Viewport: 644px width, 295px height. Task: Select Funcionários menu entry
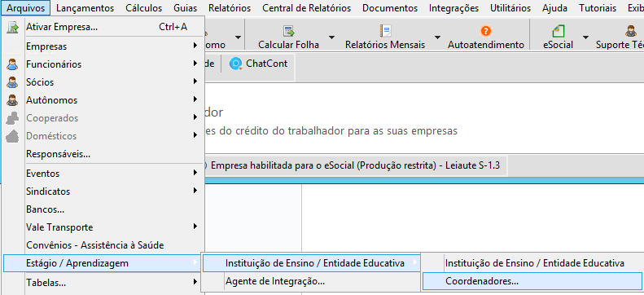click(103, 64)
